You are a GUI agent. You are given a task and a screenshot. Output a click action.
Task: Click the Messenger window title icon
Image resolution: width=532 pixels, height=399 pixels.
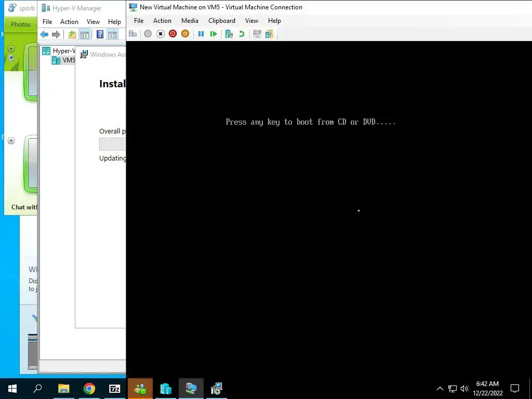(12, 8)
